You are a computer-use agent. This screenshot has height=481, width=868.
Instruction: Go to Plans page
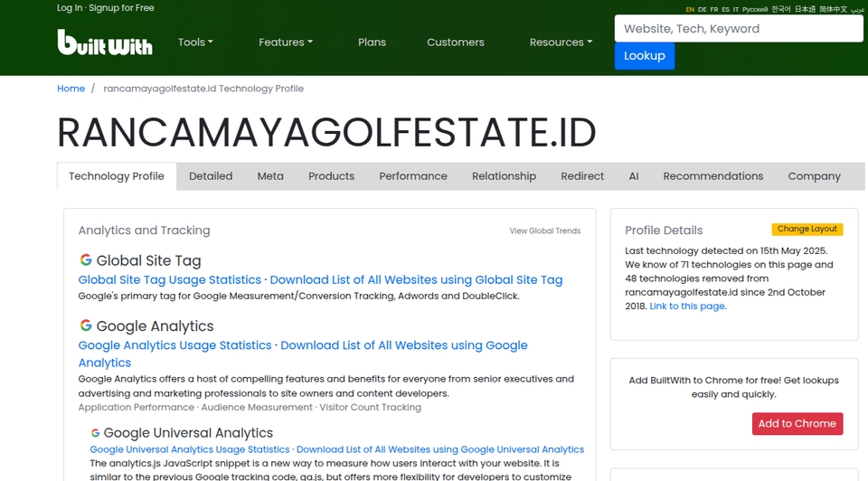tap(372, 42)
